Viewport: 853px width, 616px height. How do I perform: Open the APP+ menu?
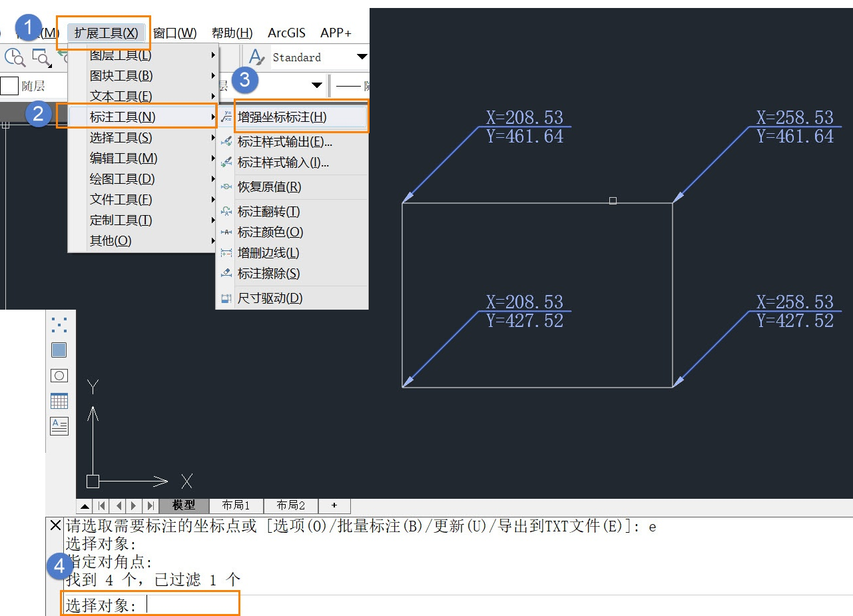[336, 33]
